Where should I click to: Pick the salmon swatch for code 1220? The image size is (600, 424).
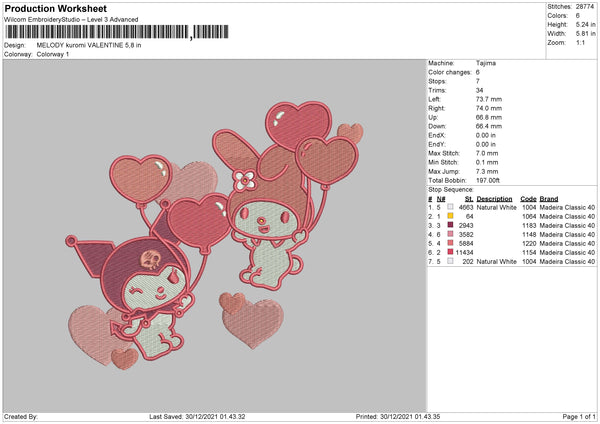point(450,243)
